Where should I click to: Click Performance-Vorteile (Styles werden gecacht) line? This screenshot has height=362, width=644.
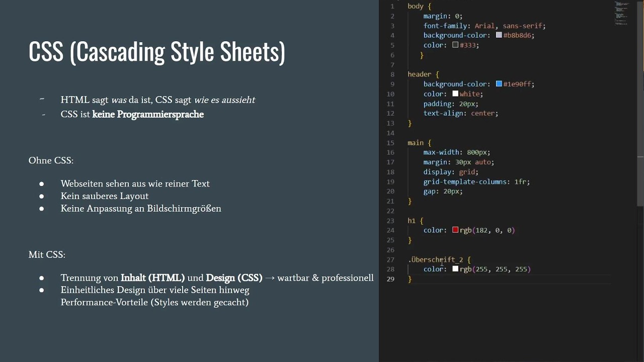(x=154, y=302)
